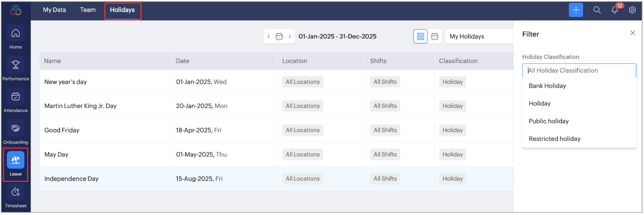View notifications via the bell icon
The width and height of the screenshot is (644, 215).
click(x=615, y=10)
